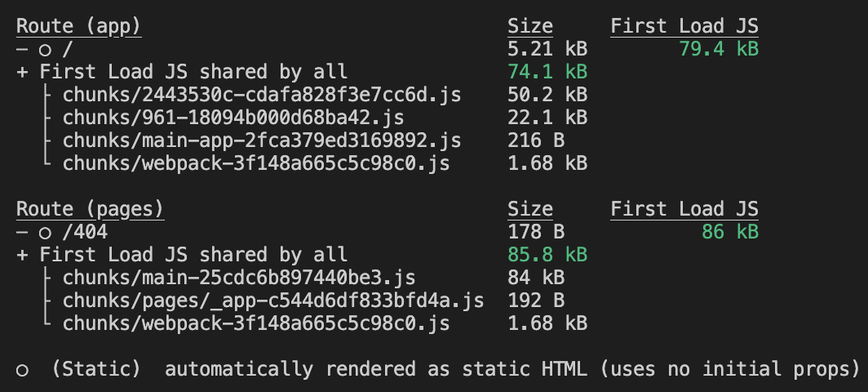Click the static circle icon beside the / route
868x392 pixels.
(x=46, y=50)
